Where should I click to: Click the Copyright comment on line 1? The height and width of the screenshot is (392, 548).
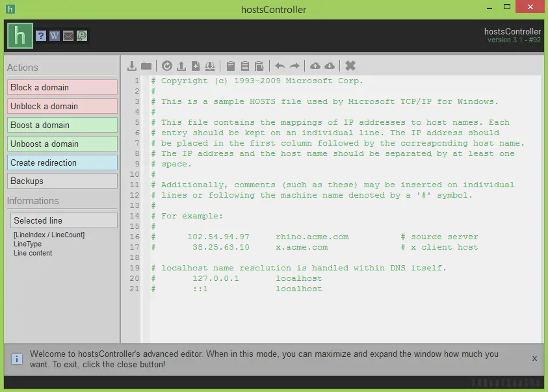[x=257, y=81]
